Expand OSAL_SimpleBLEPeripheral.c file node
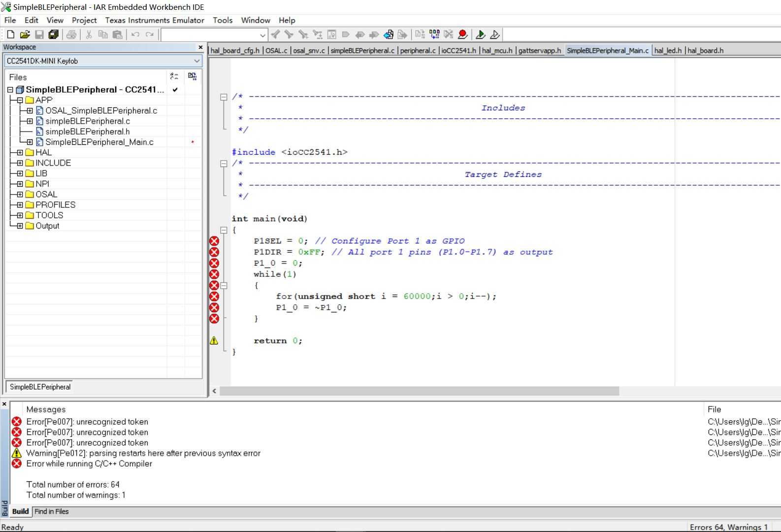 (30, 110)
